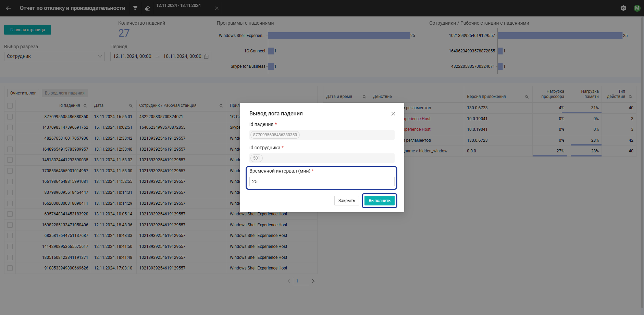This screenshot has height=315, width=644.
Task: Open settings gear in top bar
Action: (x=623, y=8)
